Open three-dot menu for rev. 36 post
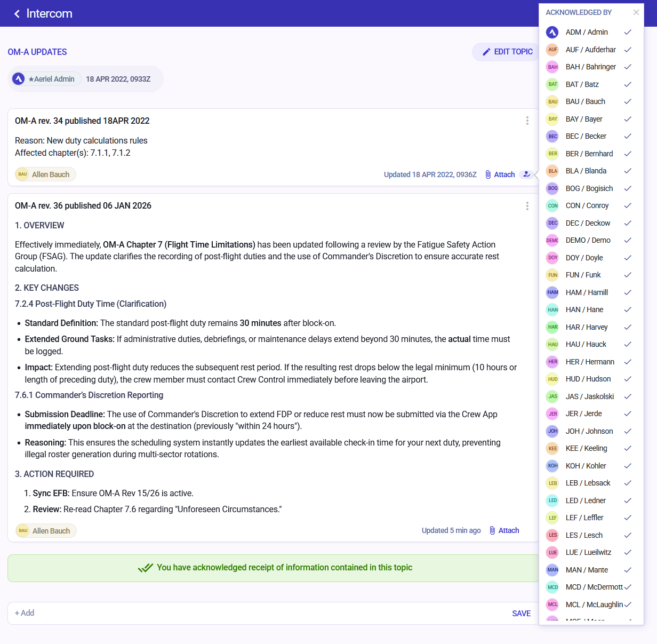 (x=527, y=206)
